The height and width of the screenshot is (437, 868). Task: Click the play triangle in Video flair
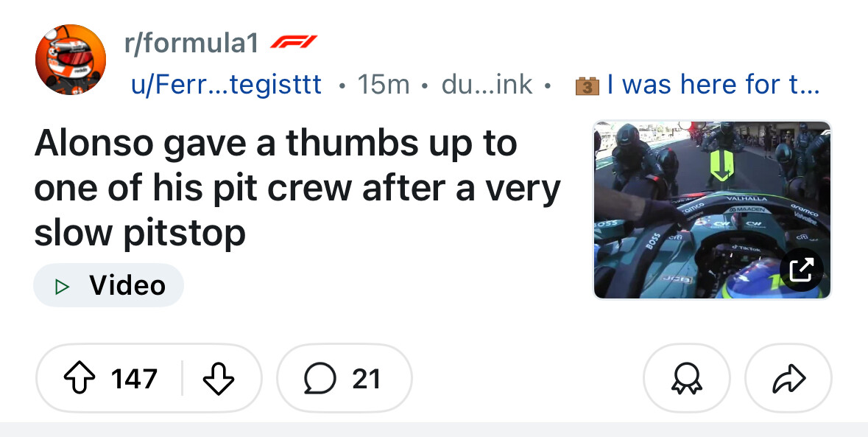[63, 285]
